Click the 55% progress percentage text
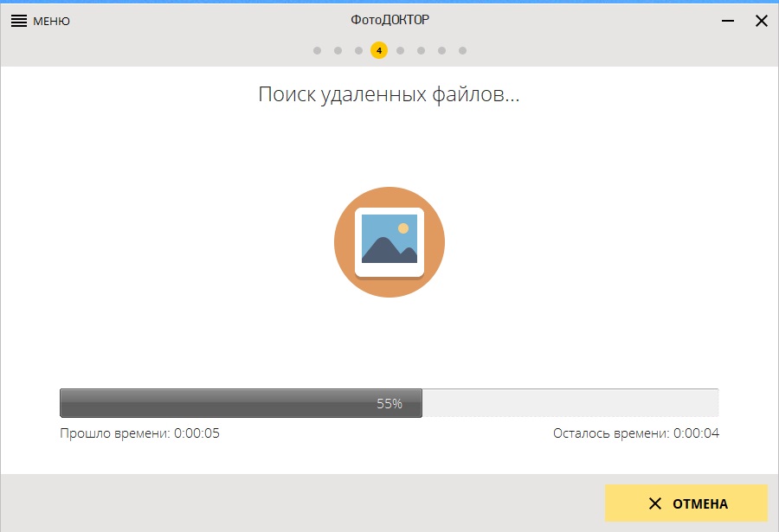The height and width of the screenshot is (532, 779). coord(389,403)
